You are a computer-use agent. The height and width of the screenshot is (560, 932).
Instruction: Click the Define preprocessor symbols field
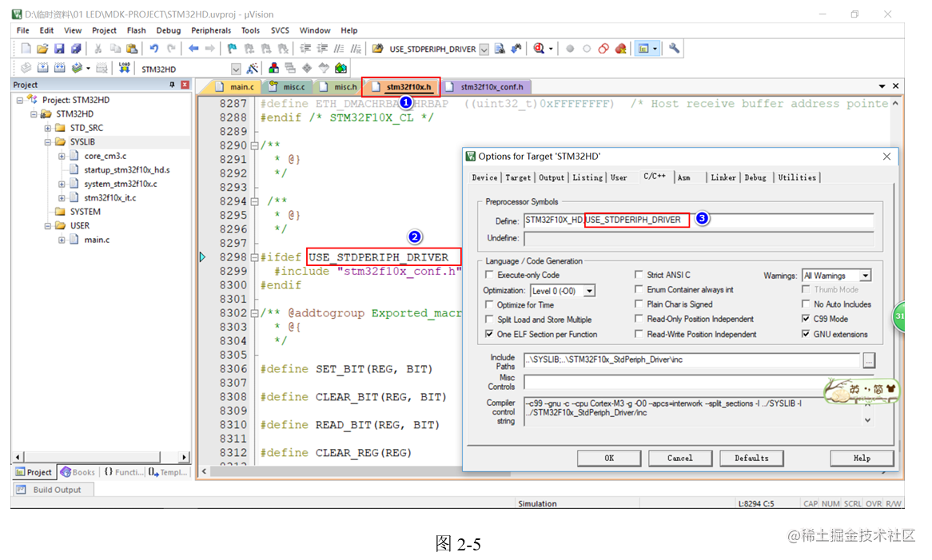point(699,220)
